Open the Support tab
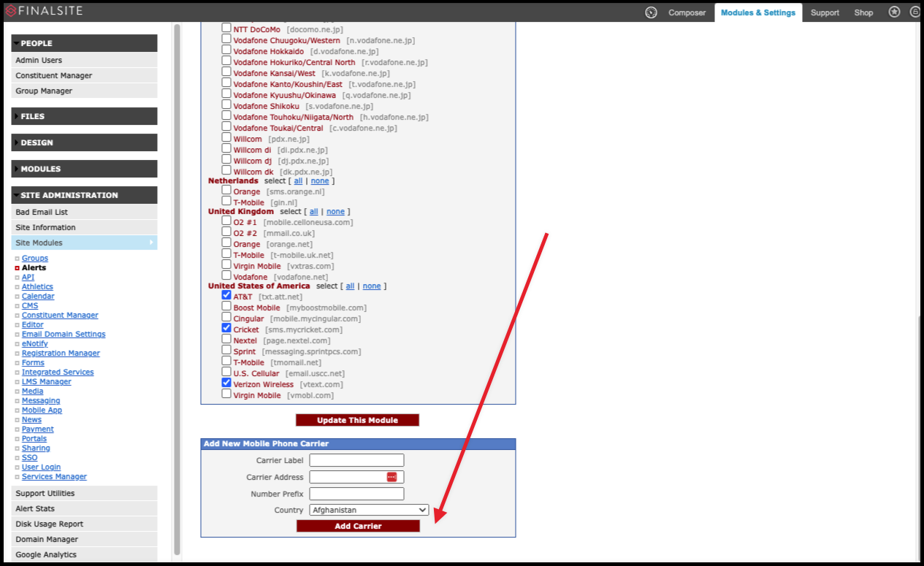924x566 pixels. pyautogui.click(x=825, y=12)
